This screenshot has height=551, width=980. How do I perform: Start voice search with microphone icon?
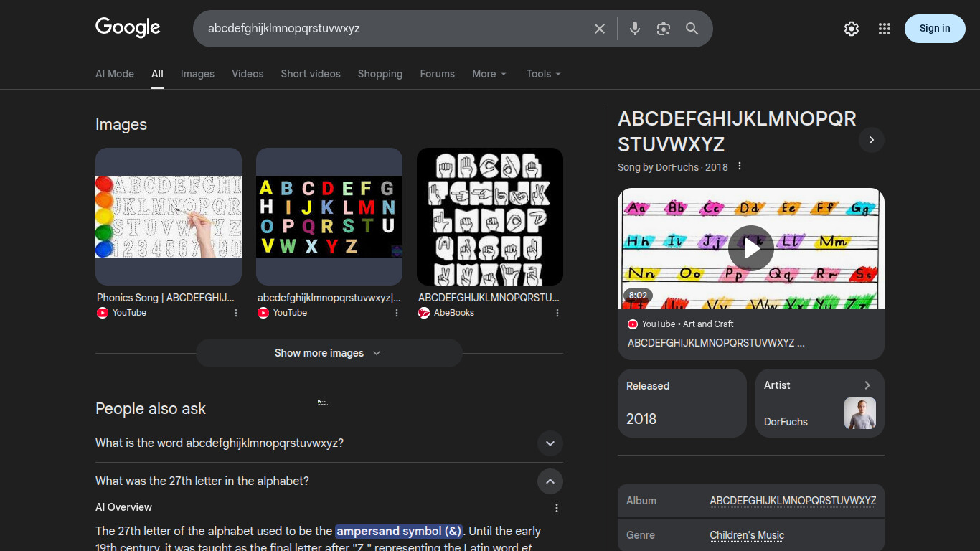pyautogui.click(x=634, y=29)
